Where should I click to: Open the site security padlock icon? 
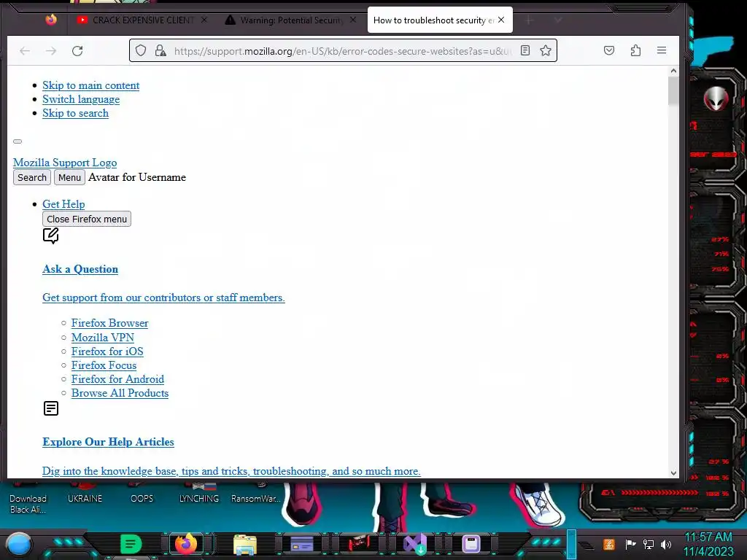click(160, 50)
